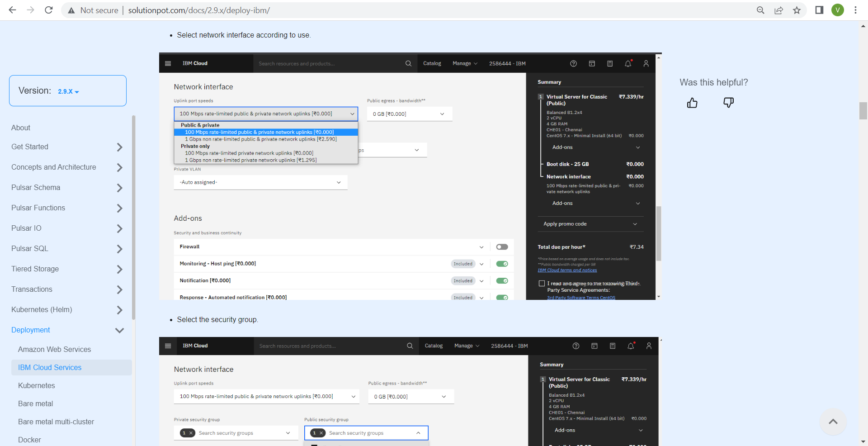This screenshot has width=868, height=446.
Task: Open the browser zoom search icon
Action: click(x=760, y=10)
